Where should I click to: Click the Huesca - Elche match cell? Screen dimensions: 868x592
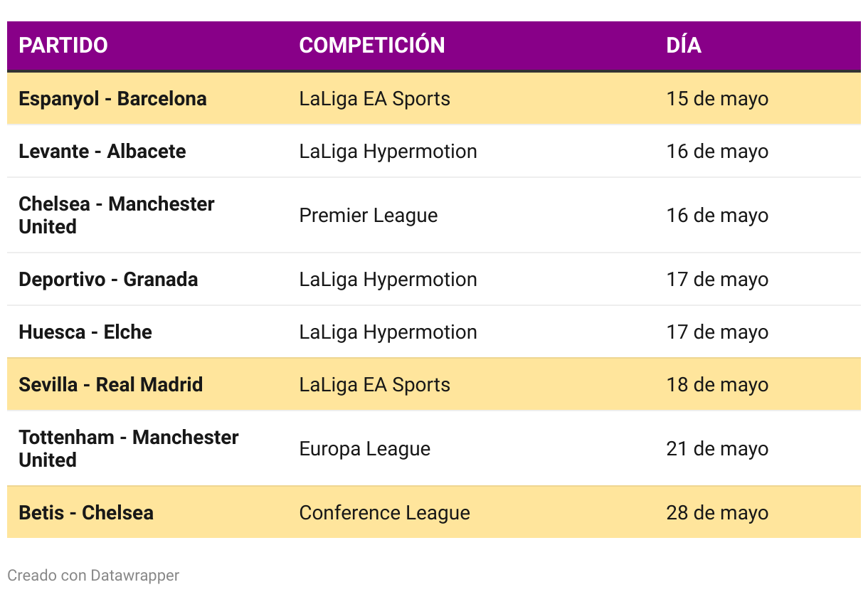coord(85,332)
